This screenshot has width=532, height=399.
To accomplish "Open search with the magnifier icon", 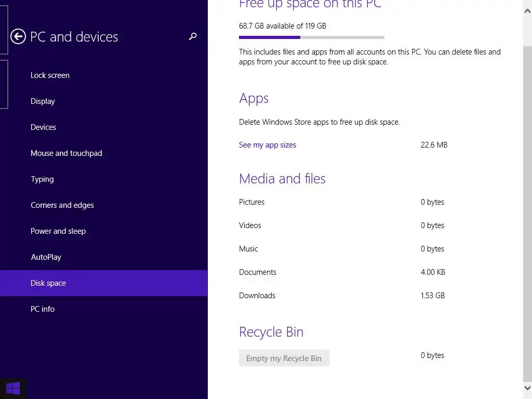I will 193,36.
